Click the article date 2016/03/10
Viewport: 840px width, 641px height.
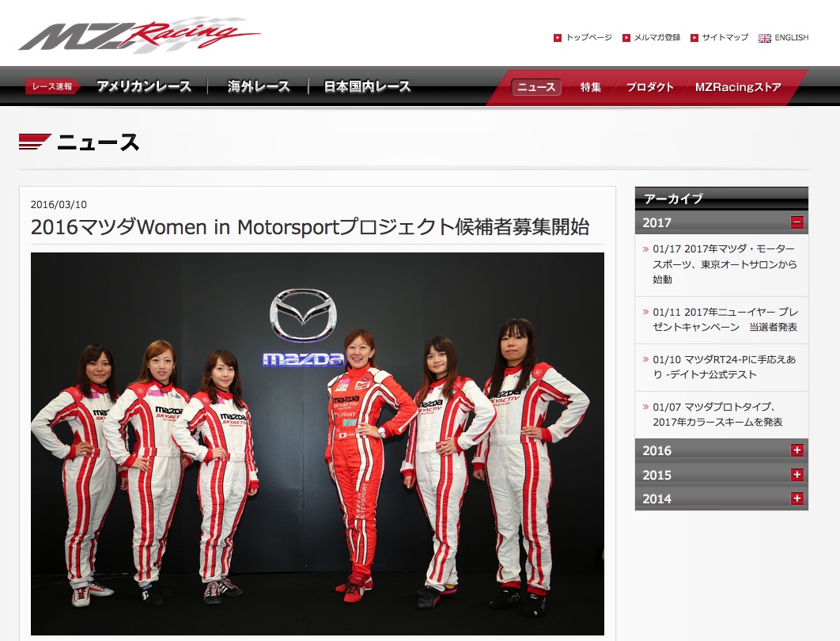[59, 204]
